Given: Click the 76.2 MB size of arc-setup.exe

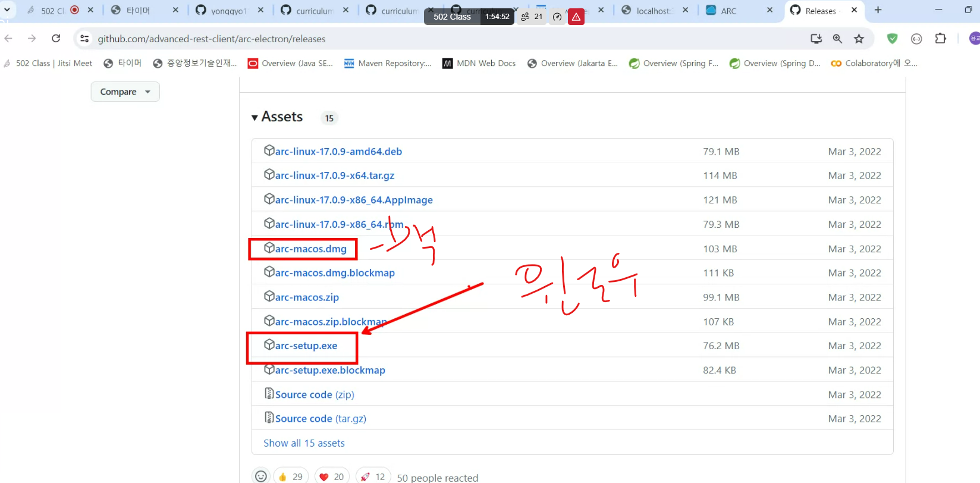Looking at the screenshot, I should 721,346.
